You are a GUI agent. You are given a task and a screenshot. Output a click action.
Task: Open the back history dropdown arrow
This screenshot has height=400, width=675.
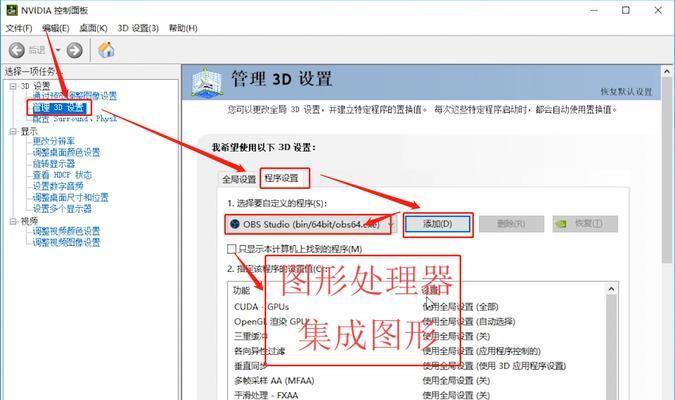[58, 50]
